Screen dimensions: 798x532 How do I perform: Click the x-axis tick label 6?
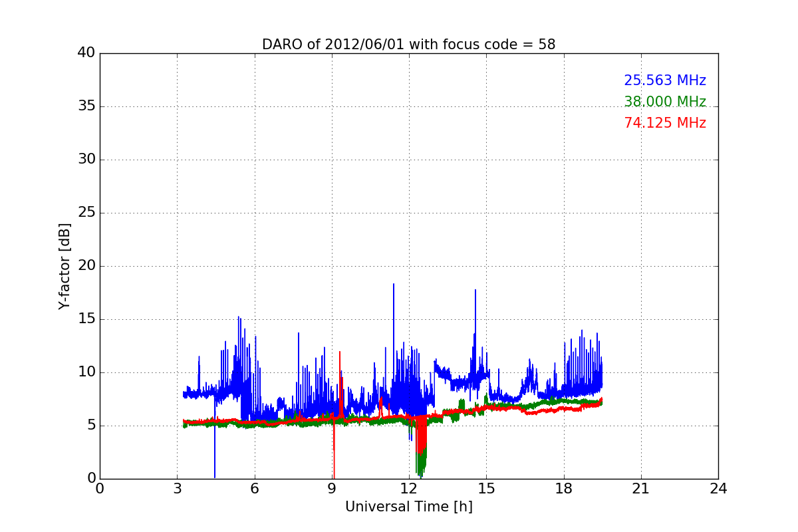(254, 488)
